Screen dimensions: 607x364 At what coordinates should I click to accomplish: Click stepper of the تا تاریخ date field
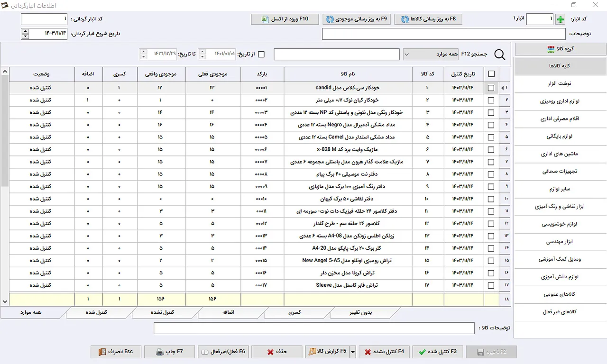143,54
